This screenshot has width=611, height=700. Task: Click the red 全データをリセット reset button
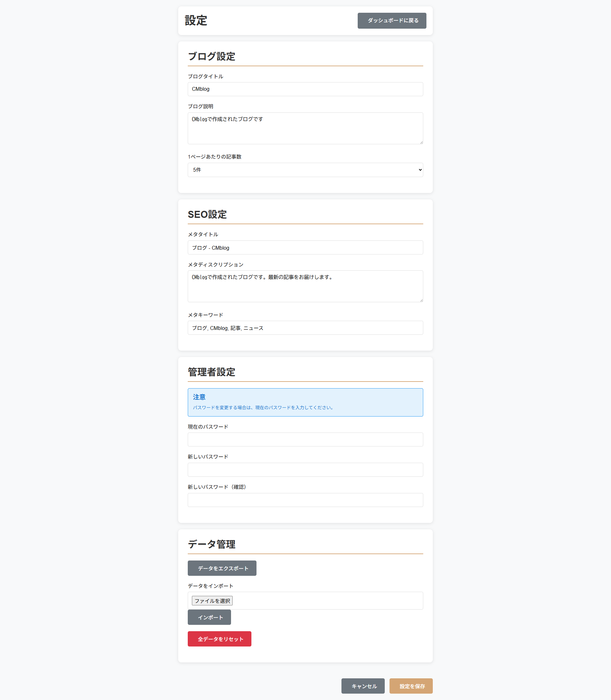[x=219, y=639]
